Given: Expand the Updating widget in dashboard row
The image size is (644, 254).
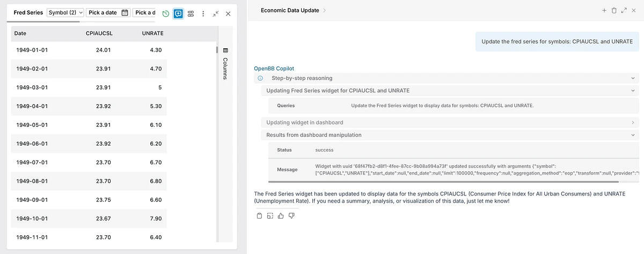Looking at the screenshot, I should [633, 122].
